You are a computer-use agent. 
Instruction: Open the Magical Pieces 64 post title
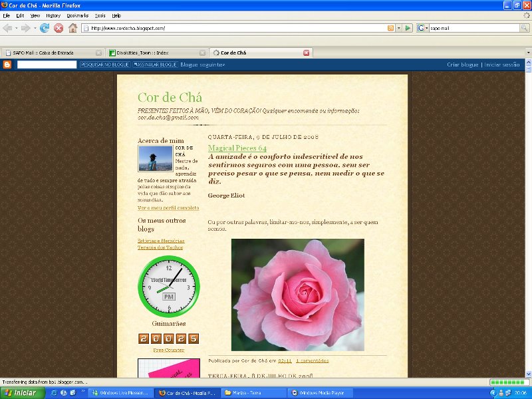point(237,148)
